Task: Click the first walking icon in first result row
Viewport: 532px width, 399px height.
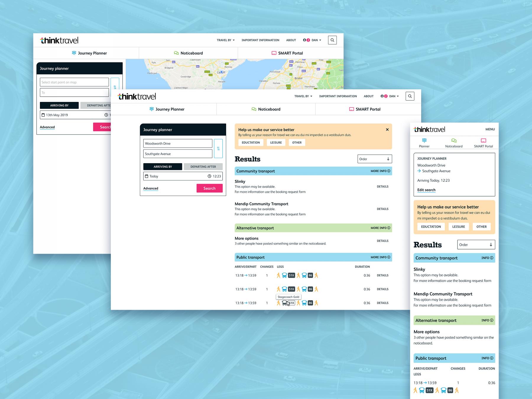Action: 278,275
